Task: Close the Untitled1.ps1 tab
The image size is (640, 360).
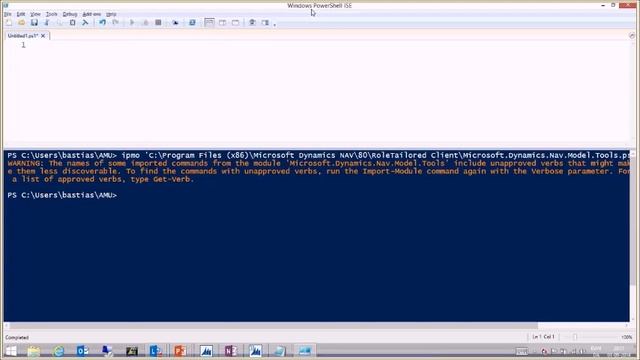Action: pos(43,36)
